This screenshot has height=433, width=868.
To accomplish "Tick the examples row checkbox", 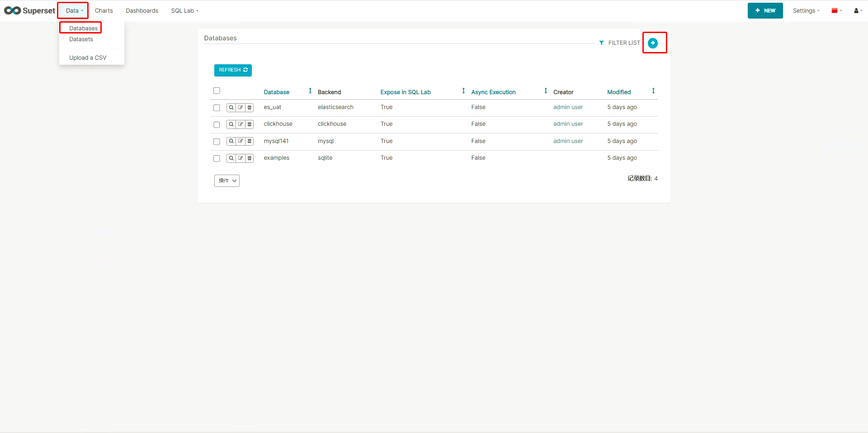I will click(x=217, y=158).
